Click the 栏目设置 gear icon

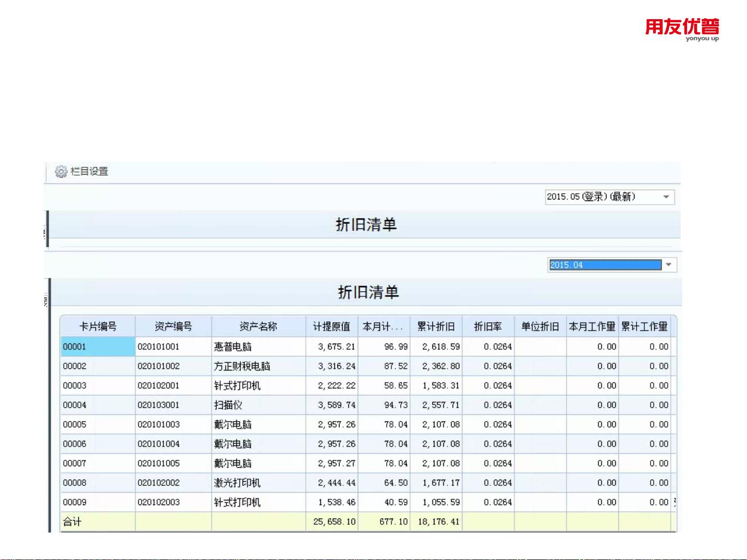(61, 171)
